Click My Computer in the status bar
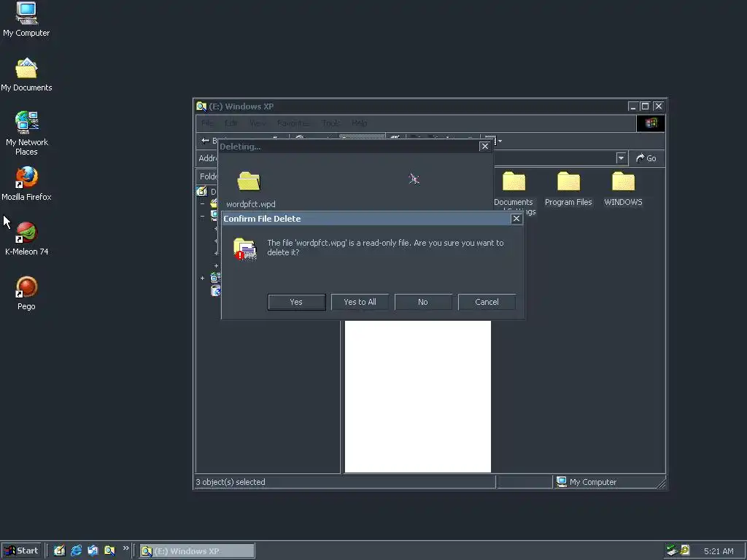The width and height of the screenshot is (747, 560). point(587,482)
